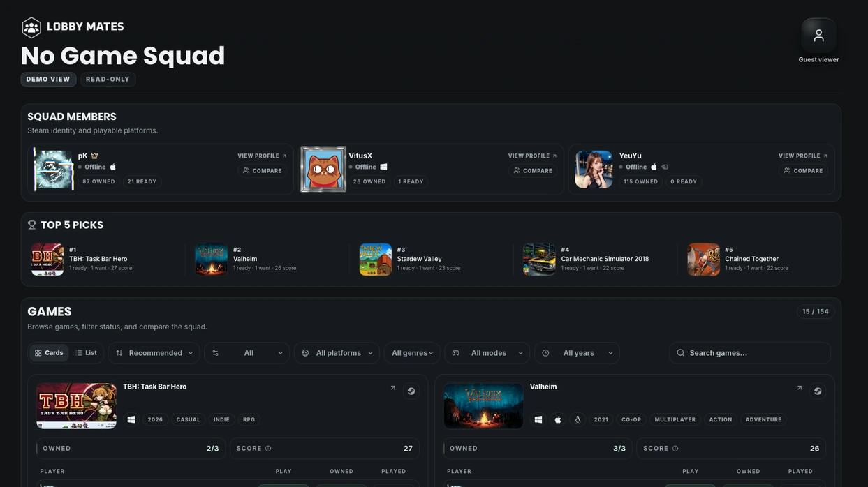Click the Apple platform icon beside pK's Offline status
Viewport: 868px width, 487px height.
[x=113, y=167]
